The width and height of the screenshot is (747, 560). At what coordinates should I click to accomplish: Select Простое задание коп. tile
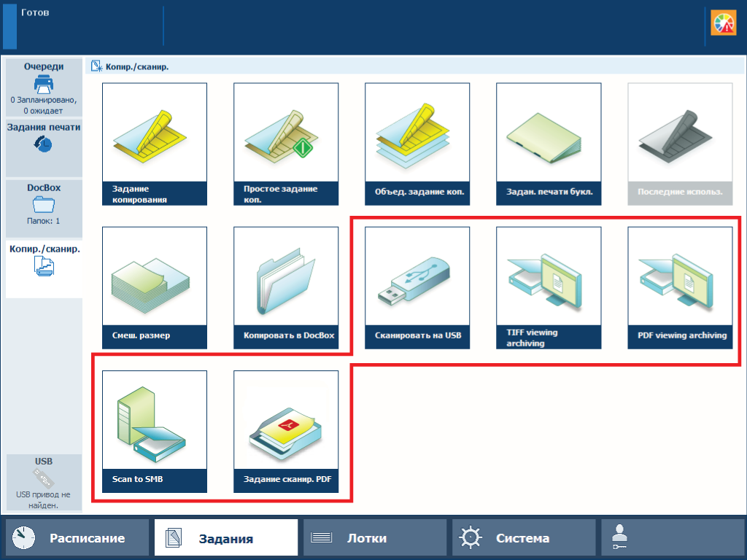point(286,144)
